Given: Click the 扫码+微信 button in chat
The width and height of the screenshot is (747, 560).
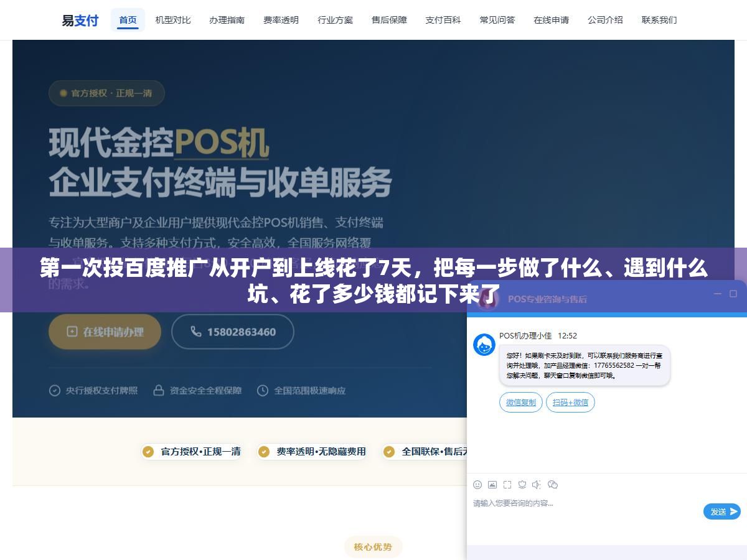Looking at the screenshot, I should click(x=571, y=403).
